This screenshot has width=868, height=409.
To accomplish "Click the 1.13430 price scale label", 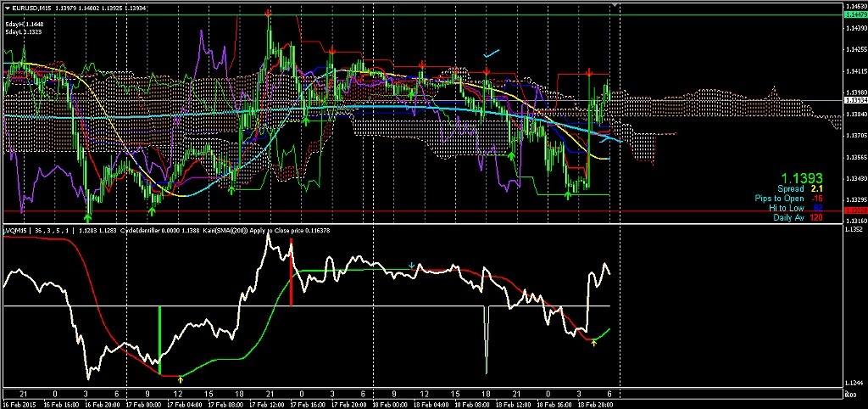I will click(856, 178).
